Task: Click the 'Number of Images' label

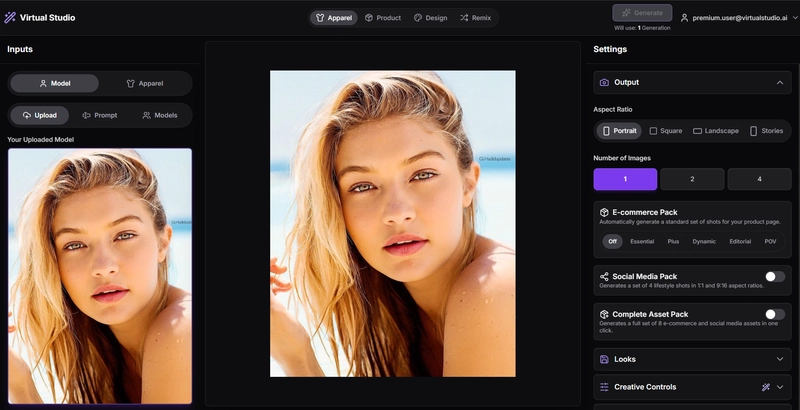Action: click(622, 158)
